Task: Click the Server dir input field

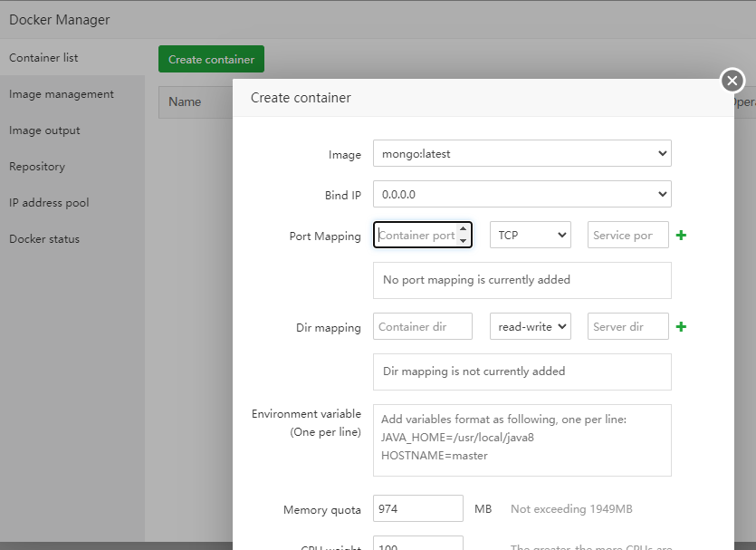Action: 627,327
